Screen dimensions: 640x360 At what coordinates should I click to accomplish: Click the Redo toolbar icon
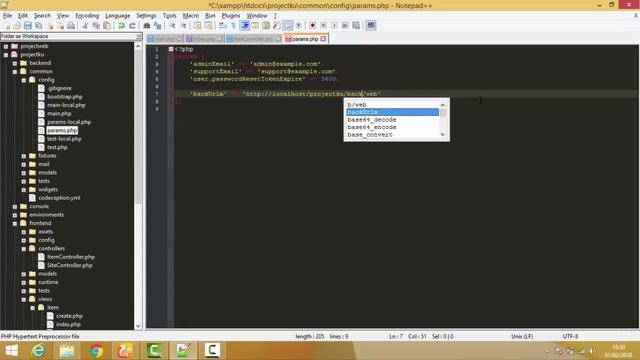132,25
